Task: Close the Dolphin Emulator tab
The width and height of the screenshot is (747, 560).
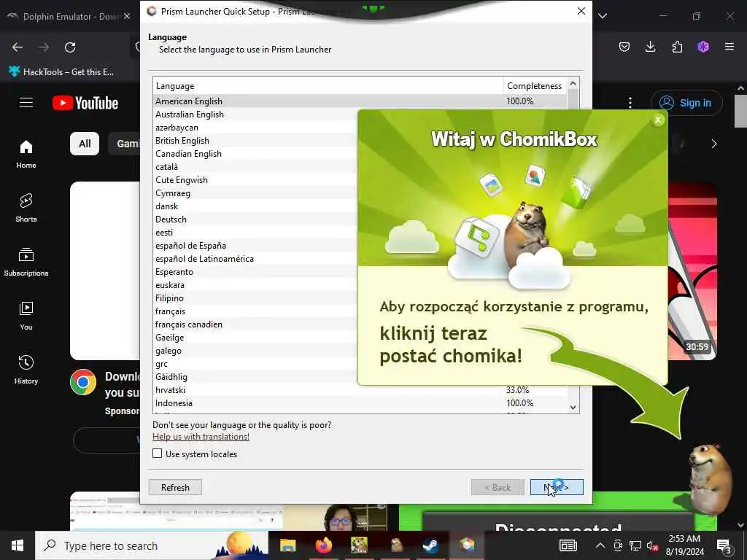Action: (127, 16)
